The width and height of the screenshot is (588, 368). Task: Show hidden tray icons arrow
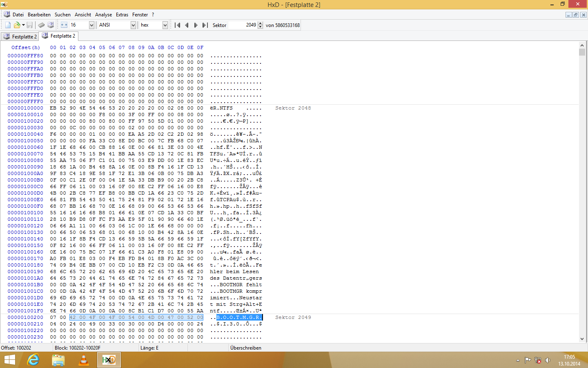[518, 360]
